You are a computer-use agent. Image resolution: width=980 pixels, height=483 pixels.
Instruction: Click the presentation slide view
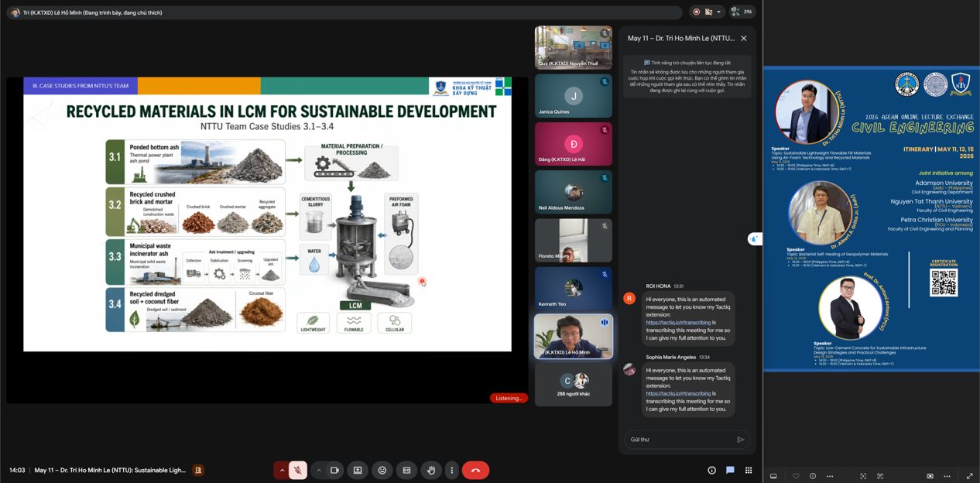point(267,214)
